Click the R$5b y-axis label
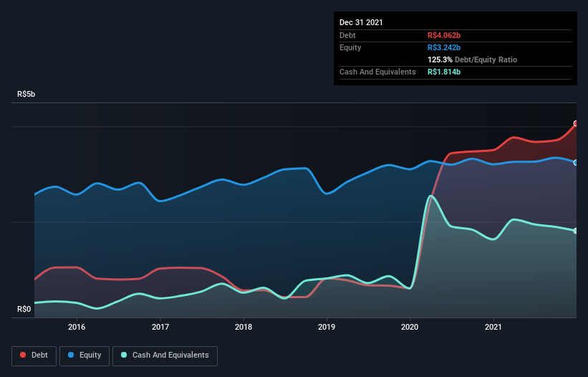Image resolution: width=588 pixels, height=377 pixels. pyautogui.click(x=26, y=94)
